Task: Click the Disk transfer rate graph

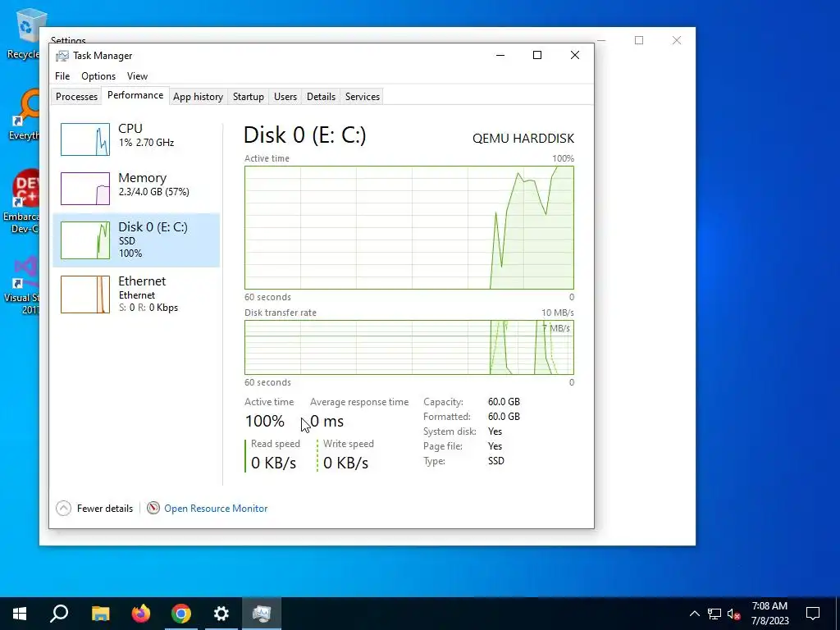Action: 409,347
